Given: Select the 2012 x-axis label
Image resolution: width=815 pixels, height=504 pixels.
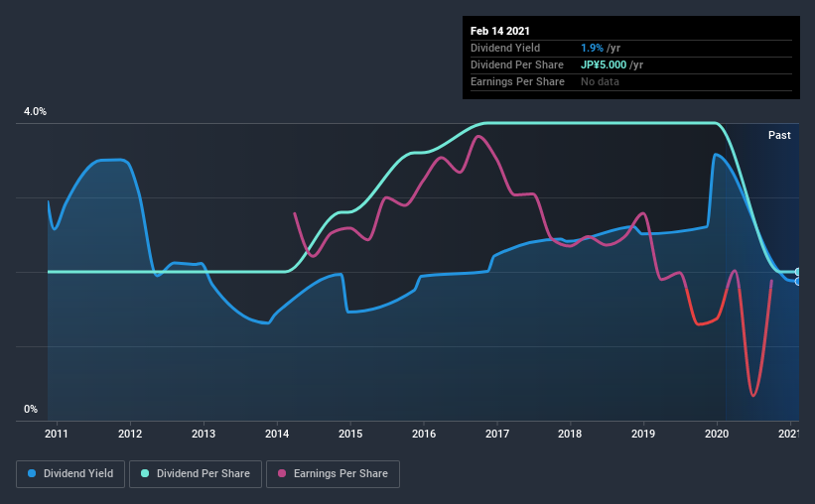Looking at the screenshot, I should (130, 434).
